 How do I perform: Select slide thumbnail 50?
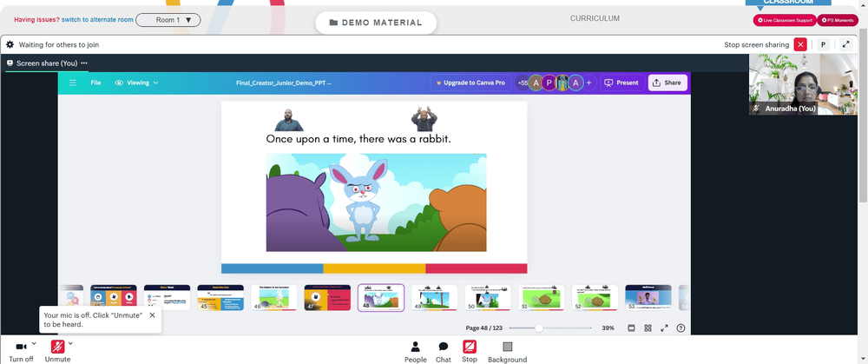coord(488,297)
